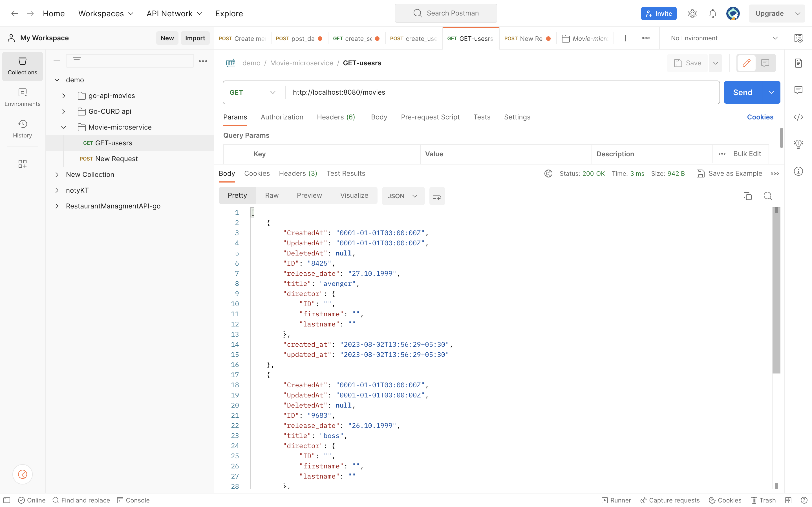Open the JSON format dropdown

403,196
